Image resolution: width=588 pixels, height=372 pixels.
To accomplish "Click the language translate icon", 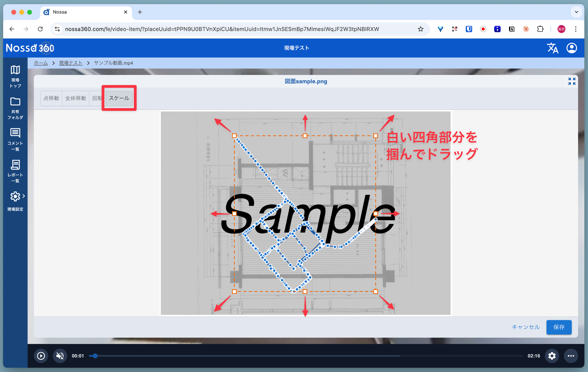I will pyautogui.click(x=552, y=48).
